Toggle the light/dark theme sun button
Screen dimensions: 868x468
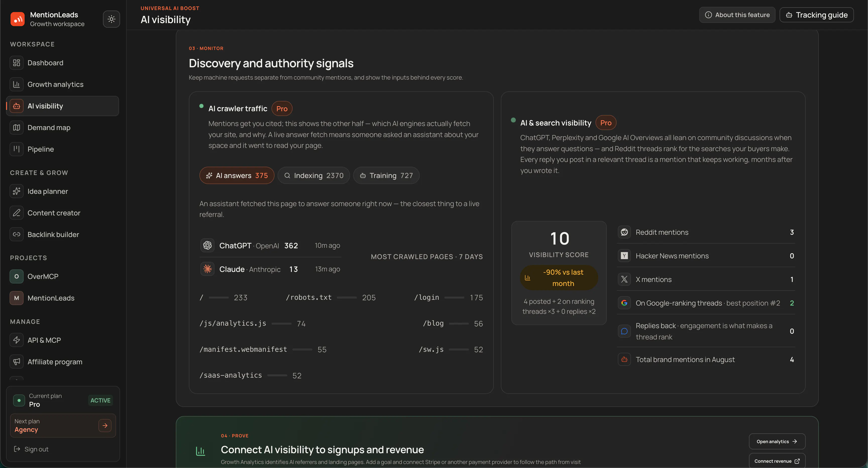click(111, 19)
